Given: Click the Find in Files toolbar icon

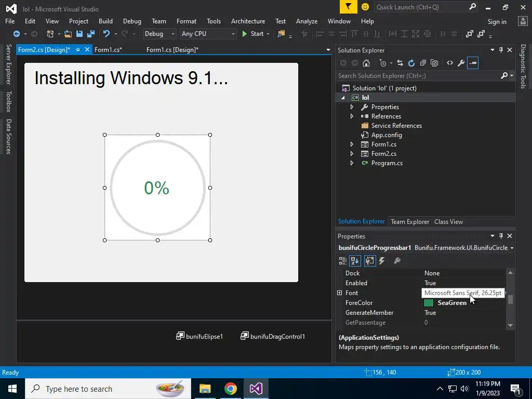Looking at the screenshot, I should (x=281, y=34).
